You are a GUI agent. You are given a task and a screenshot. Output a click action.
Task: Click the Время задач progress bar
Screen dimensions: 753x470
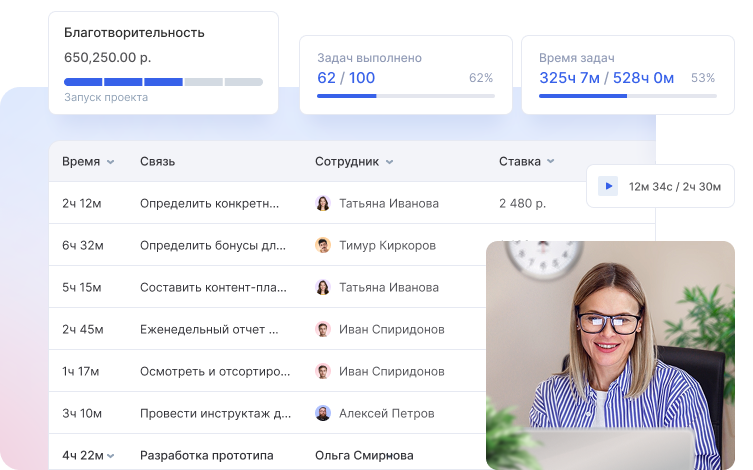pos(627,96)
